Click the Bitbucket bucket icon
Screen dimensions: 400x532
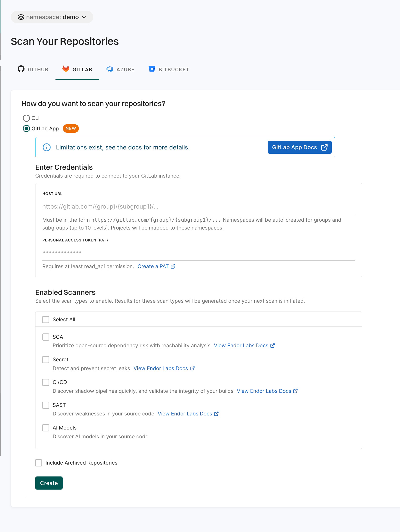[152, 69]
